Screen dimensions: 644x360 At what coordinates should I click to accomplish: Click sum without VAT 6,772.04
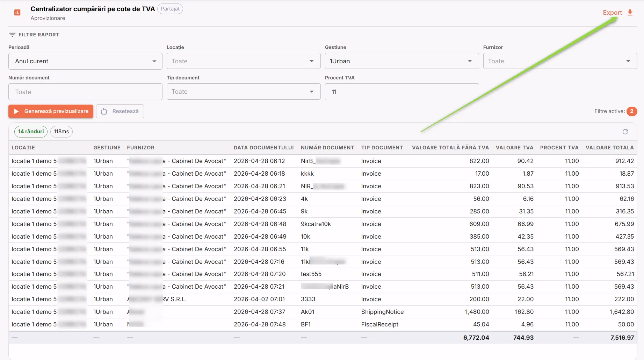tap(476, 338)
